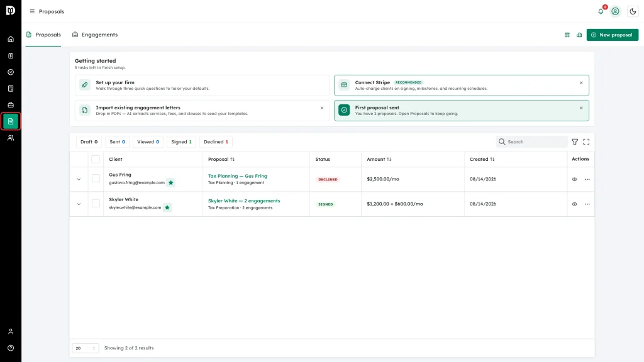This screenshot has height=362, width=644.
Task: Click the $2,500.00/mo amount
Action: click(383, 179)
